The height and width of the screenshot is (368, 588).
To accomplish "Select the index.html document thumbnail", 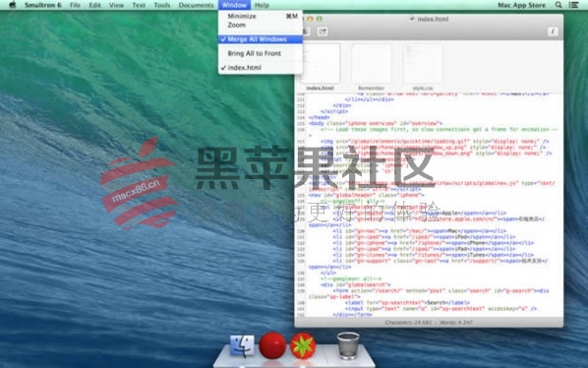I will (x=321, y=63).
